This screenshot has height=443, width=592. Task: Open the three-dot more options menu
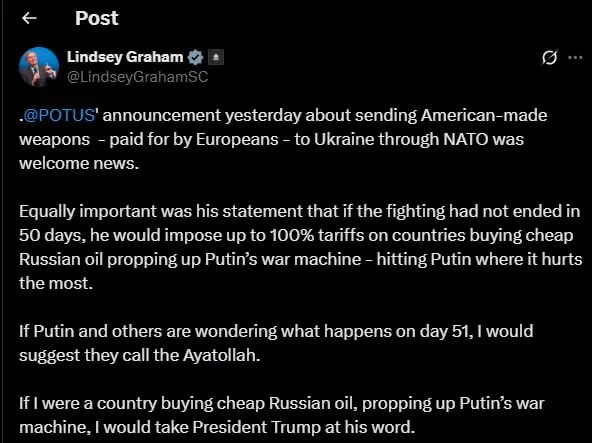click(x=575, y=57)
